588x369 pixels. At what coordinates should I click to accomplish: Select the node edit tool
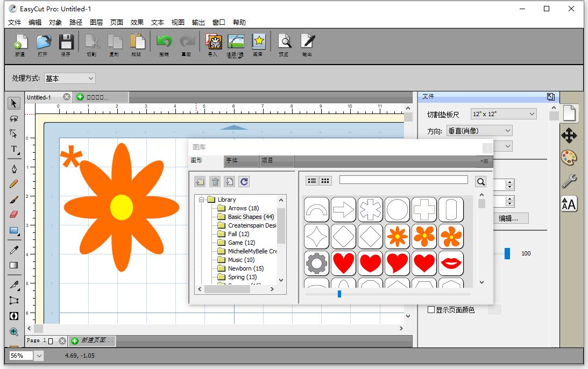tap(14, 134)
